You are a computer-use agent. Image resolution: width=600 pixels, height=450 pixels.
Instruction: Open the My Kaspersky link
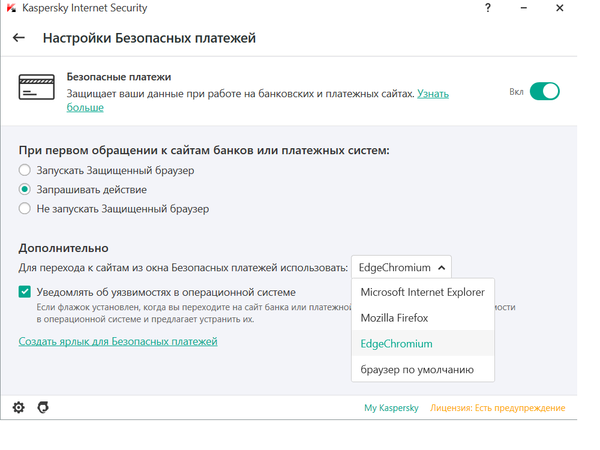tap(391, 408)
